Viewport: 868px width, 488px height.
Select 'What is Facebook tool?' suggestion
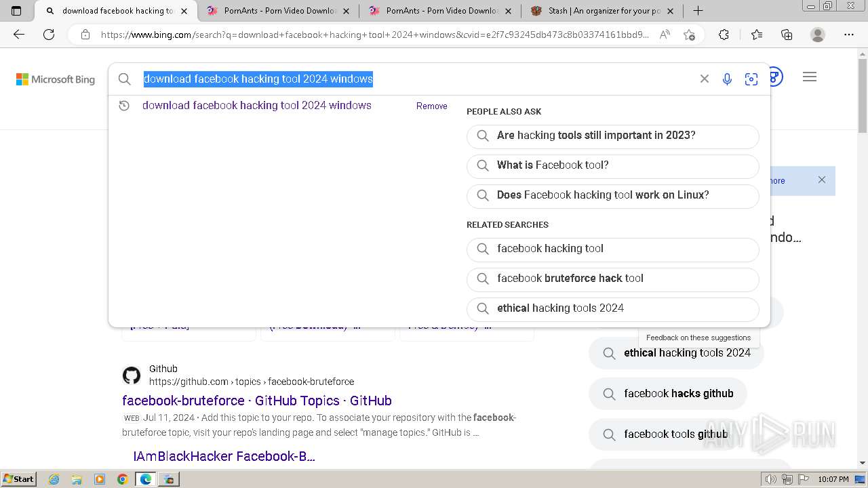[612, 165]
